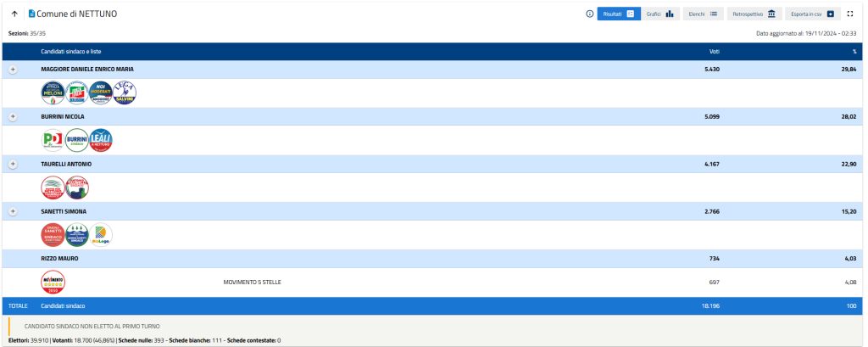This screenshot has height=347, width=868.
Task: Select the Risultati tab
Action: (618, 14)
